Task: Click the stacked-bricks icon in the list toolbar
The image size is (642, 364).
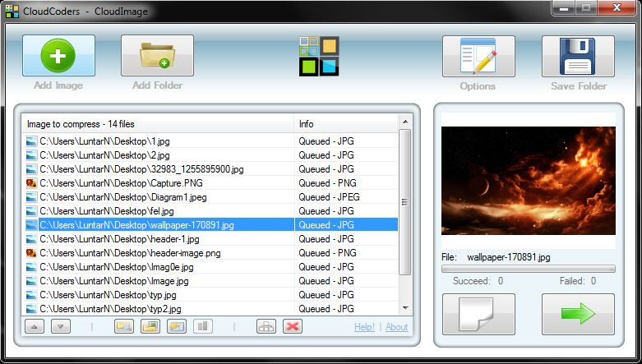Action: point(266,326)
